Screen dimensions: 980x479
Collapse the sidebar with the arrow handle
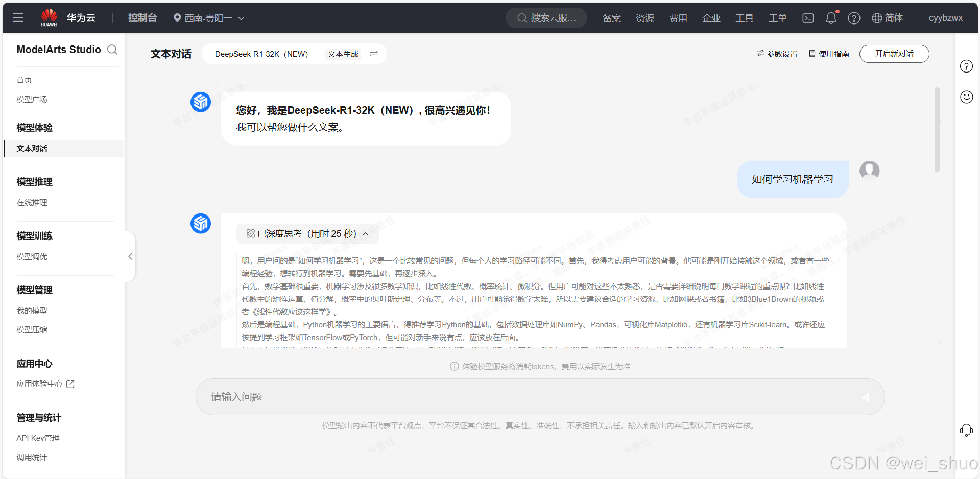click(130, 256)
